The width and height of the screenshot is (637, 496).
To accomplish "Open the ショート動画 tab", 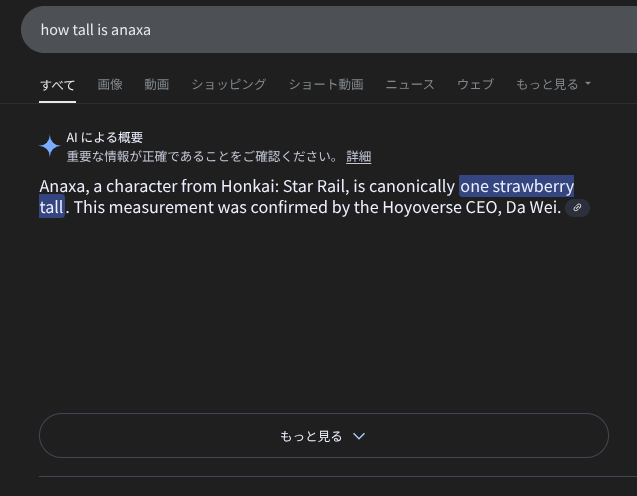I will (x=326, y=84).
